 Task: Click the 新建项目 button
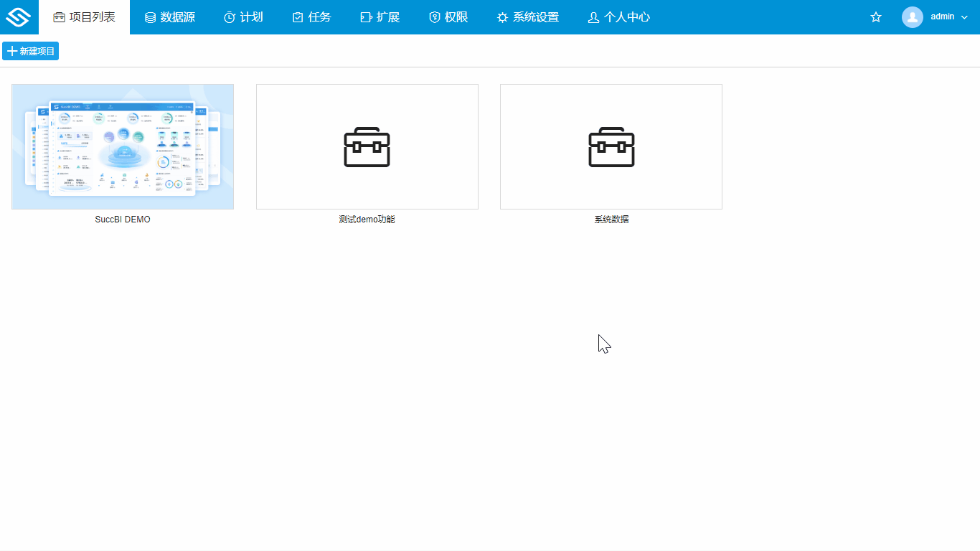30,50
